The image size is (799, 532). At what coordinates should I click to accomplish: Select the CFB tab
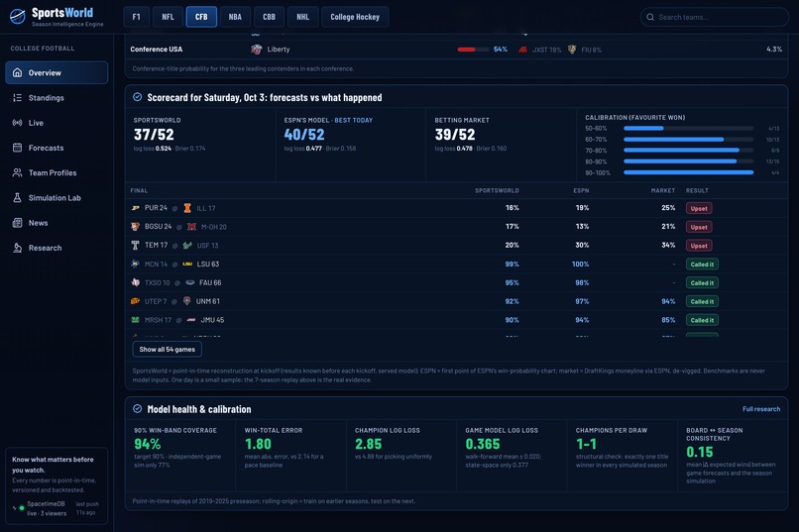(x=201, y=17)
